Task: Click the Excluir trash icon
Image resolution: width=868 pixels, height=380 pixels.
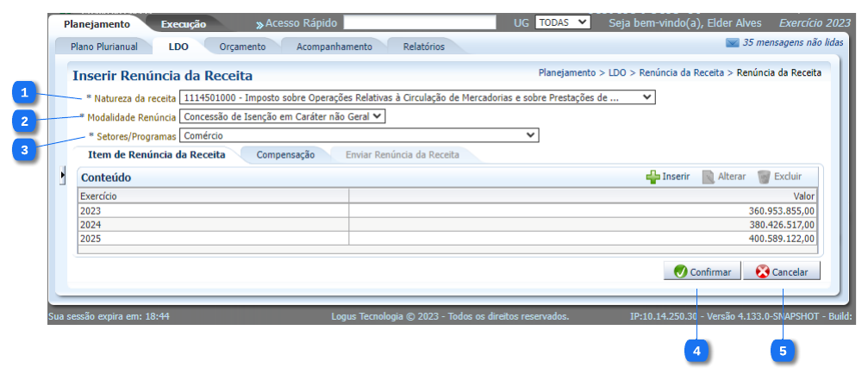Action: point(764,177)
